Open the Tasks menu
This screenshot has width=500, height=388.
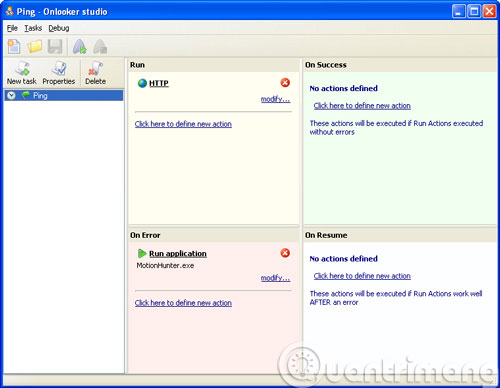tap(33, 28)
